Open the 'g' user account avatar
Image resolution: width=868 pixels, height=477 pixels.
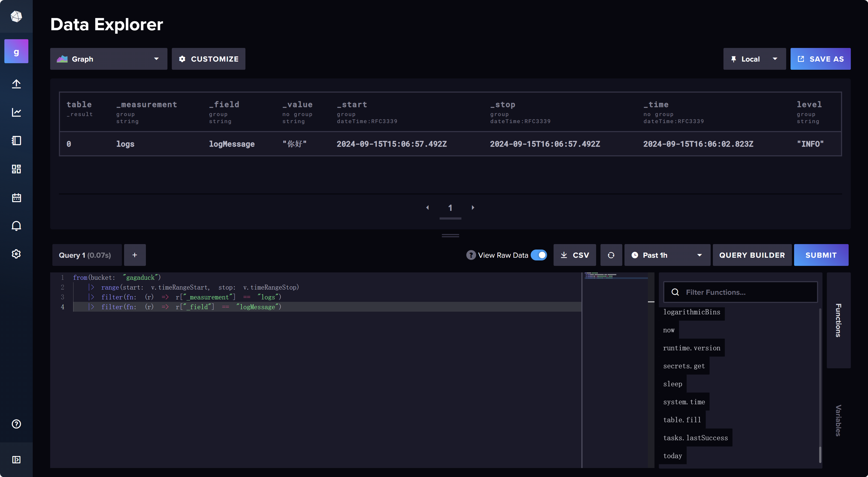[16, 51]
